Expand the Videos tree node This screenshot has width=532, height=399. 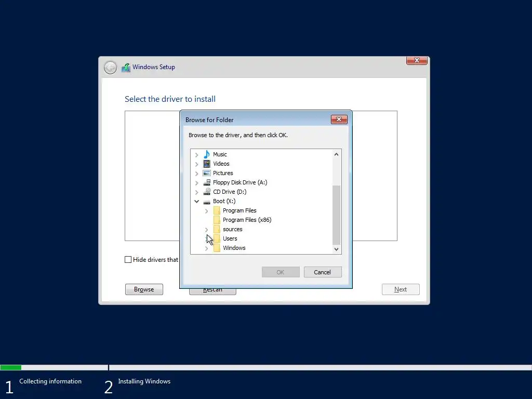click(196, 164)
